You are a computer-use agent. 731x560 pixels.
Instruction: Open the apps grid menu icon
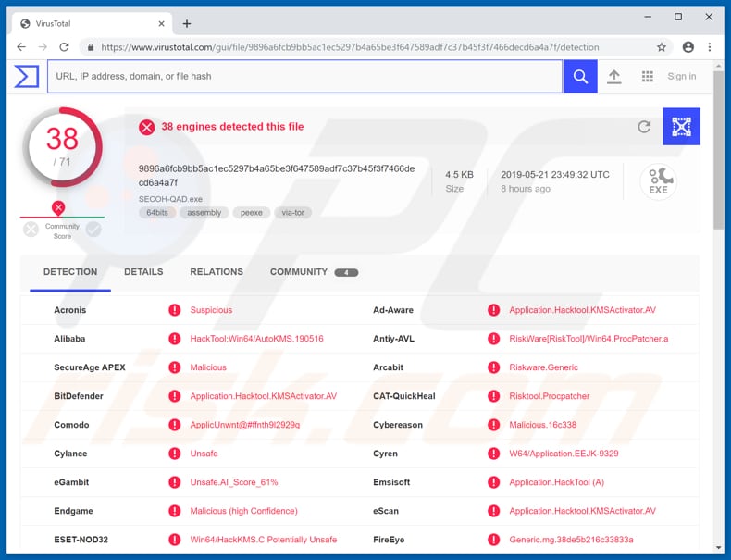coord(648,77)
